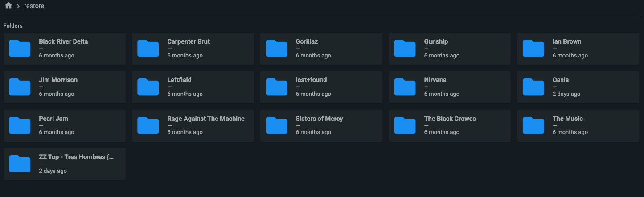
Task: Click Pearl Jam's 6 months ago timestamp
Action: [57, 132]
